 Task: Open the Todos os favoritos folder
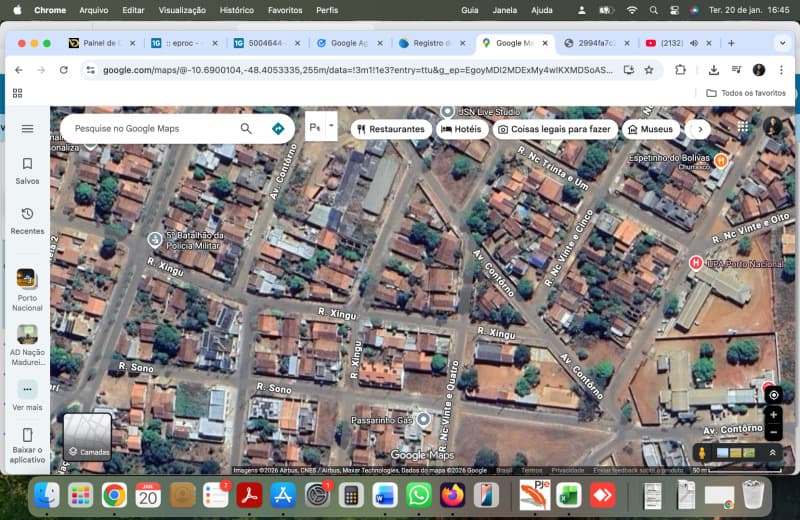pyautogui.click(x=745, y=93)
